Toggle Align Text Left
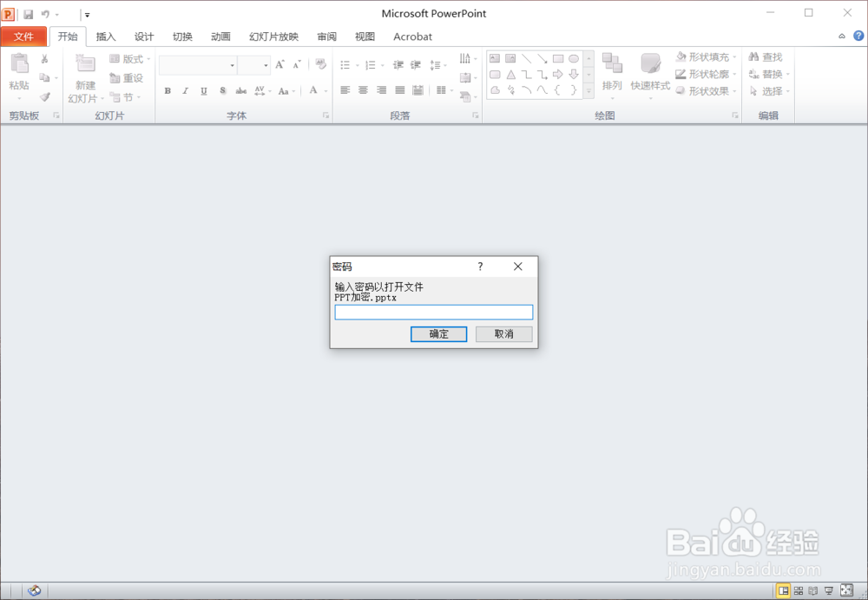 (345, 90)
